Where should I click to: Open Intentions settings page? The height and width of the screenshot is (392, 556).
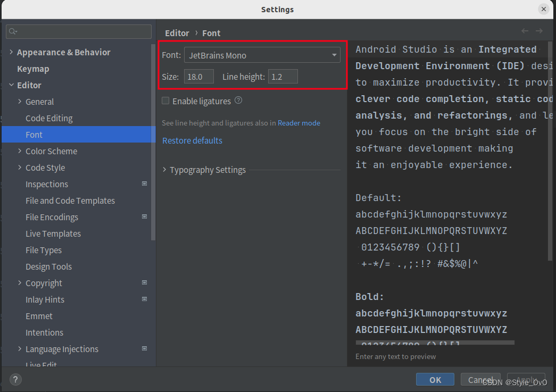coord(44,332)
